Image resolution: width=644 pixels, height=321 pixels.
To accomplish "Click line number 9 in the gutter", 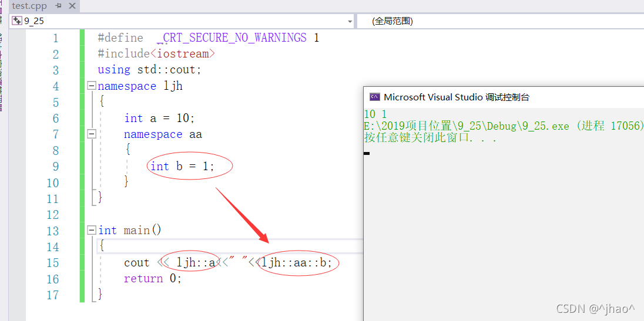I will (55, 167).
